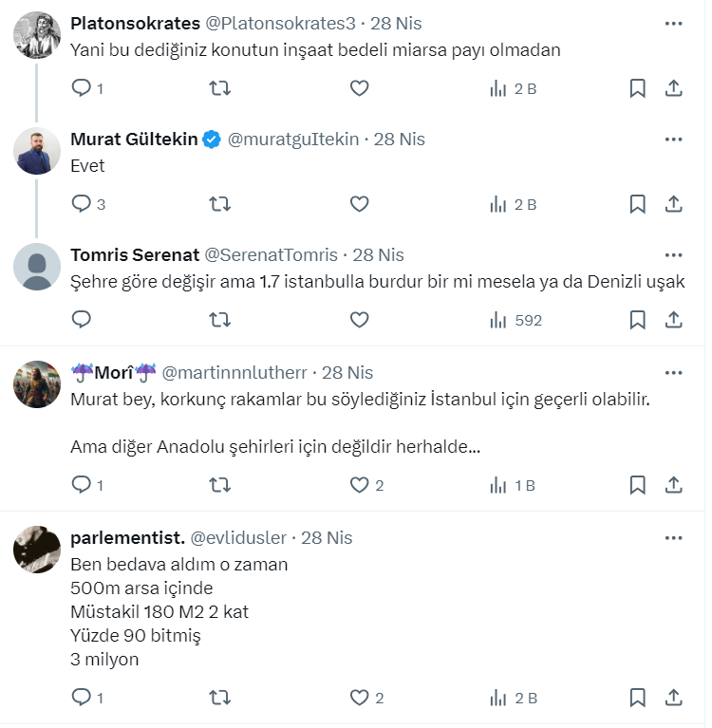Image resolution: width=712 pixels, height=728 pixels.
Task: Click Platonsokrates' profile avatar
Action: 37,35
